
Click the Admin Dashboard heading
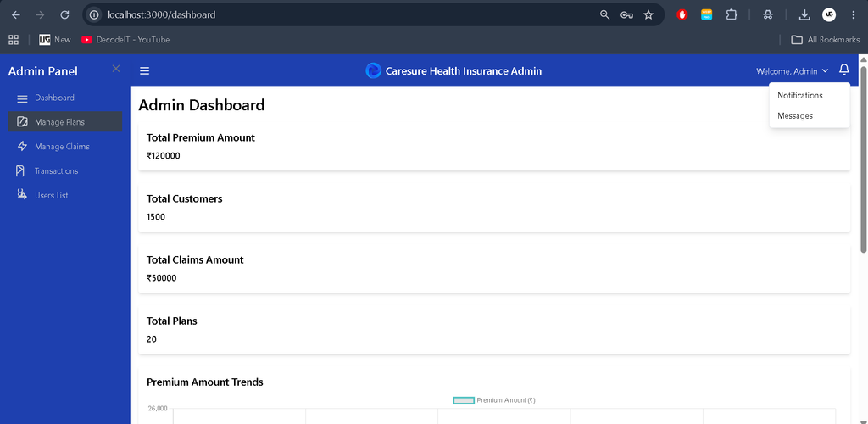coord(202,104)
